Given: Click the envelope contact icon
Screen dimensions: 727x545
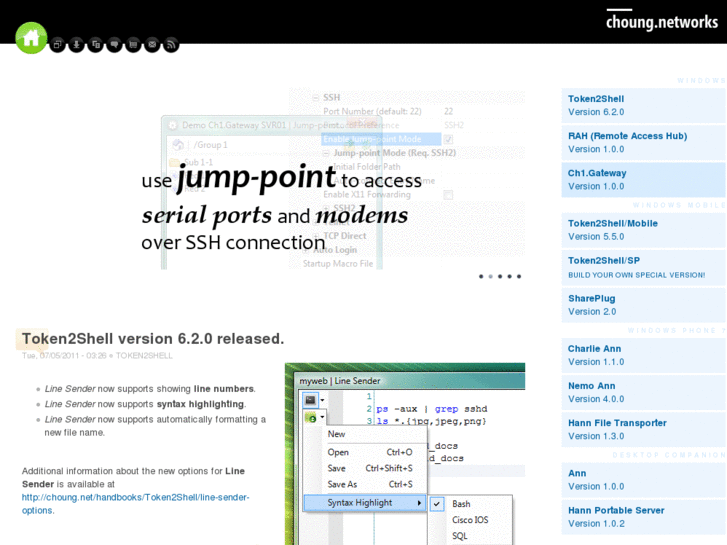Looking at the screenshot, I should pyautogui.click(x=152, y=45).
